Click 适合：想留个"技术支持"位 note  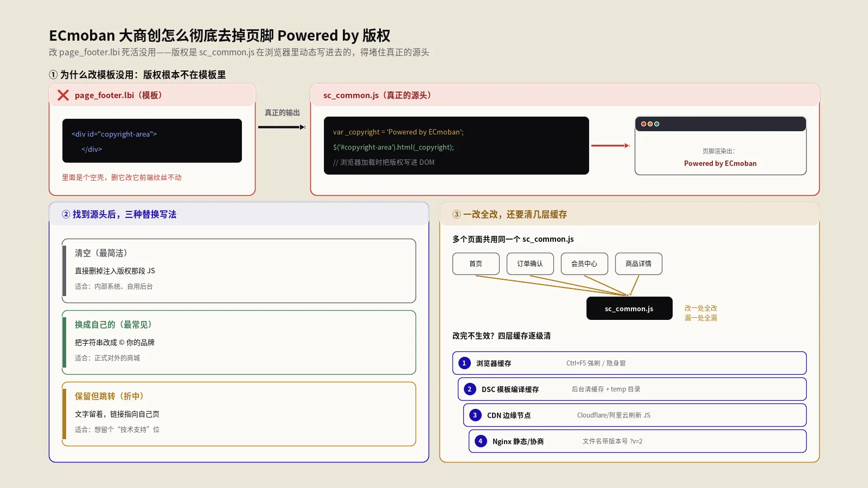click(x=117, y=429)
